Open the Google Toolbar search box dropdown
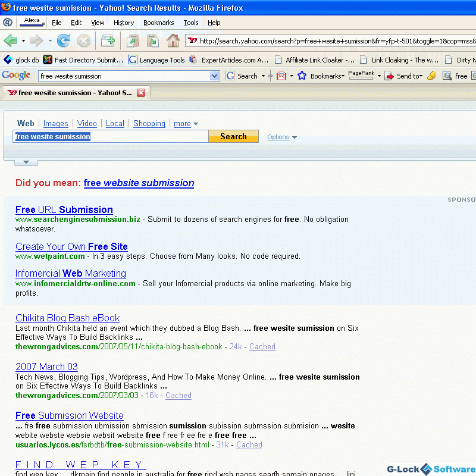 [x=215, y=76]
